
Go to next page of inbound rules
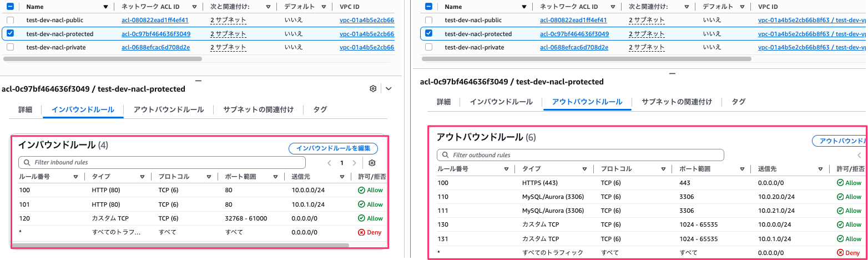[x=355, y=163]
